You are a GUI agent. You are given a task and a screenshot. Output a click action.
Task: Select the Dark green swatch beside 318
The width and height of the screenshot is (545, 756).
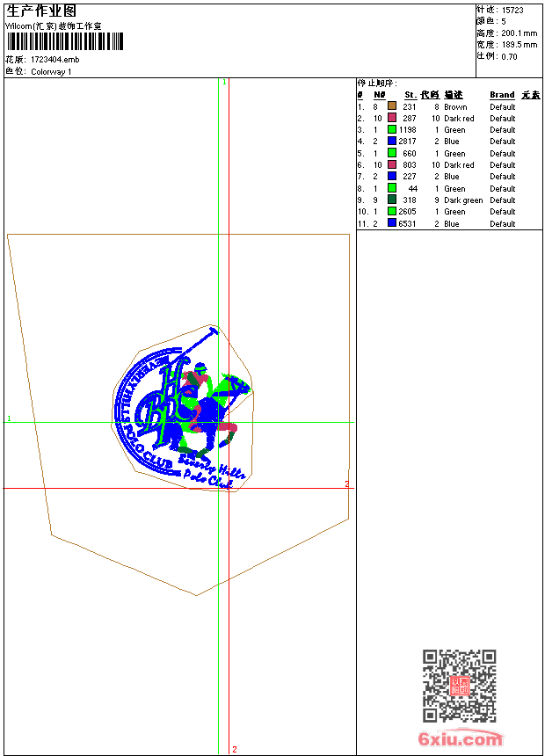click(x=392, y=200)
